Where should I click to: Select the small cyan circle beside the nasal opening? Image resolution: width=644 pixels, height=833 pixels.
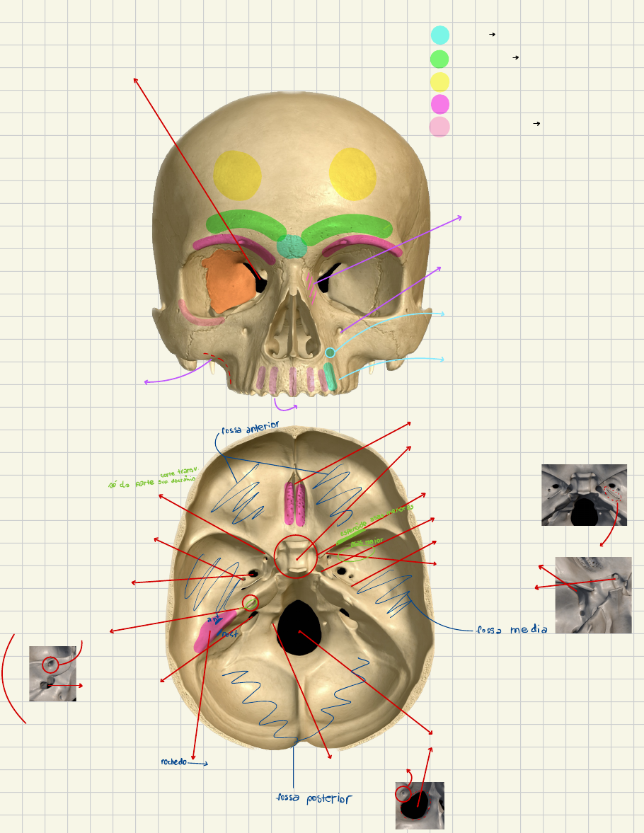pyautogui.click(x=330, y=352)
